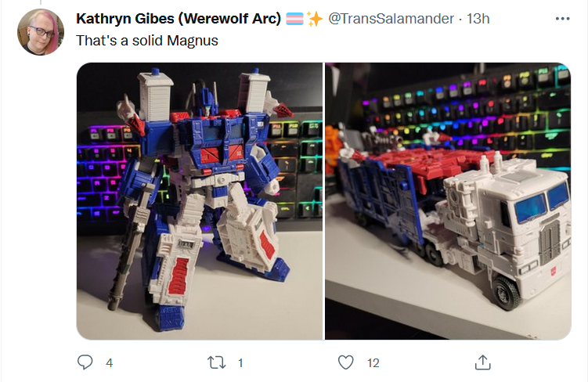This screenshot has width=588, height=382.
Task: Click the robot's blue head in left photo
Action: coord(207,103)
